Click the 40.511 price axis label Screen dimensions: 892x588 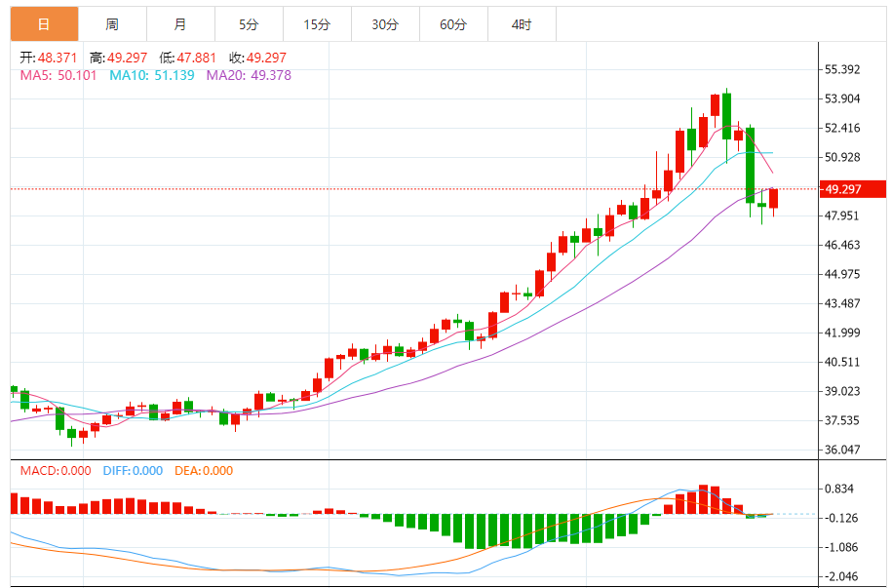[842, 362]
